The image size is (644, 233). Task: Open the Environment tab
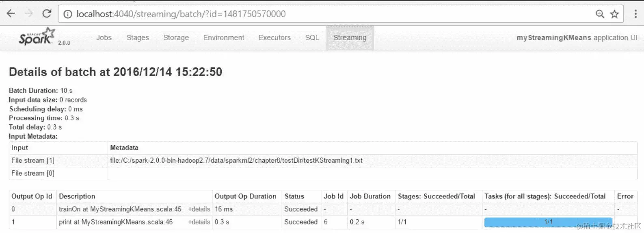(x=224, y=37)
